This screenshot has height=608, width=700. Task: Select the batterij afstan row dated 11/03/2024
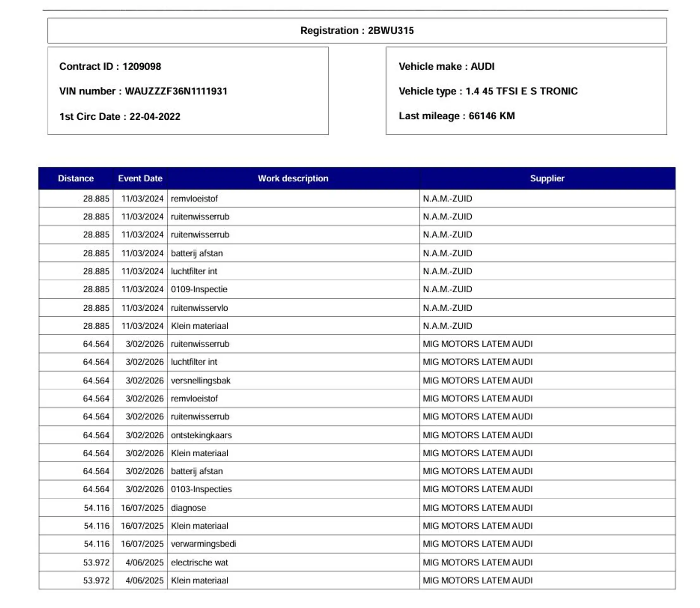coord(357,253)
